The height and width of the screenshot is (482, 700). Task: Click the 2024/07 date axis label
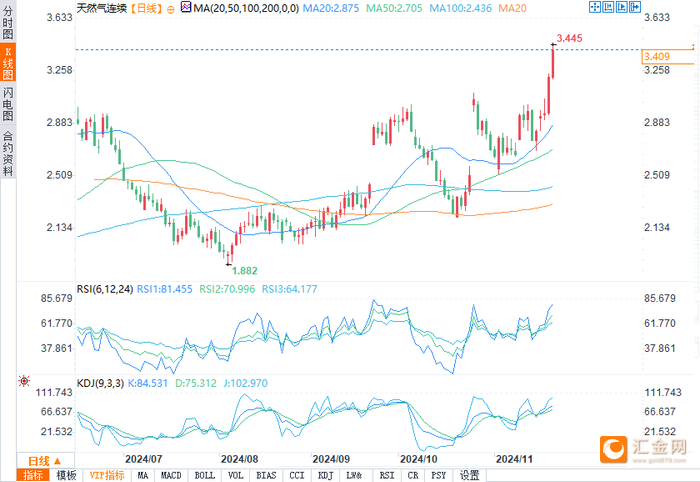(x=143, y=459)
